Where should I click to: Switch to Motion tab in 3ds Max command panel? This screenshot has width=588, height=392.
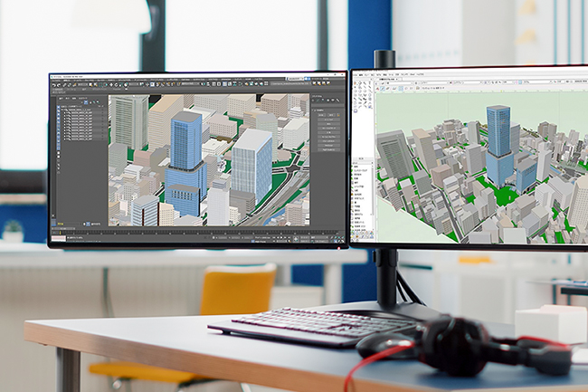[328, 100]
